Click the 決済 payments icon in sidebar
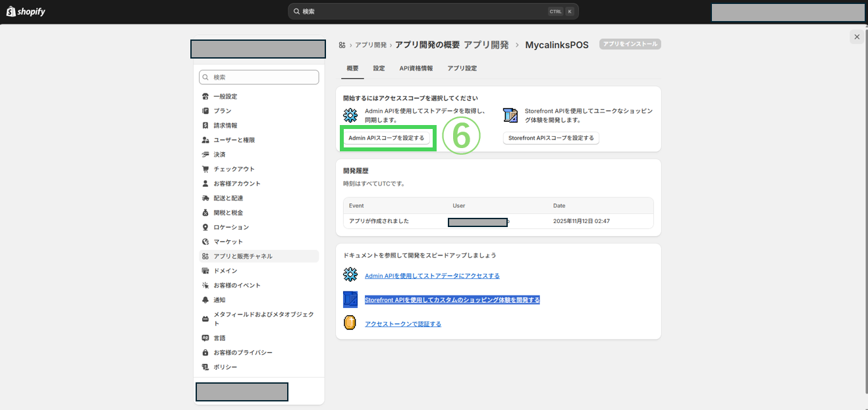This screenshot has width=868, height=410. pos(205,155)
